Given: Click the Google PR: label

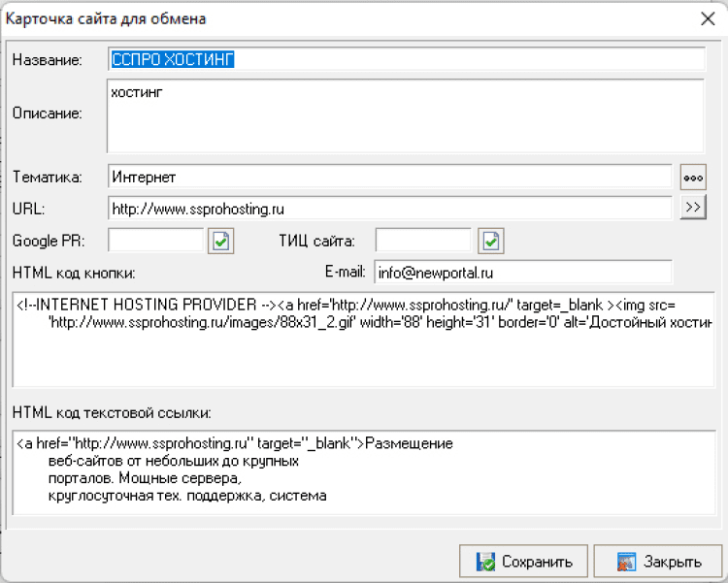Looking at the screenshot, I should point(49,241).
